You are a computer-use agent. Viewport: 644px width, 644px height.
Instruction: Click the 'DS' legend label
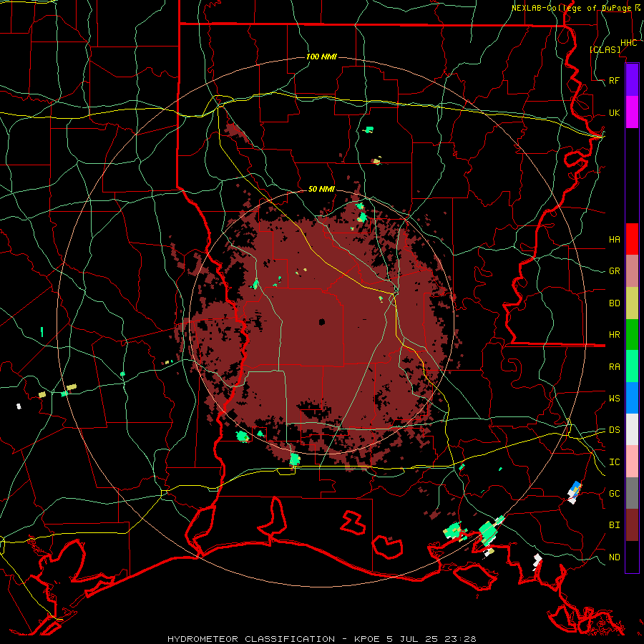tap(615, 429)
